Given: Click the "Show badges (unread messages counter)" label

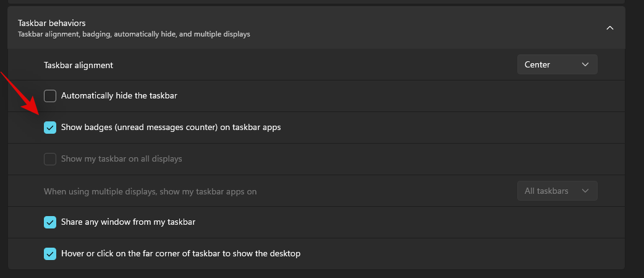Looking at the screenshot, I should coord(171,128).
